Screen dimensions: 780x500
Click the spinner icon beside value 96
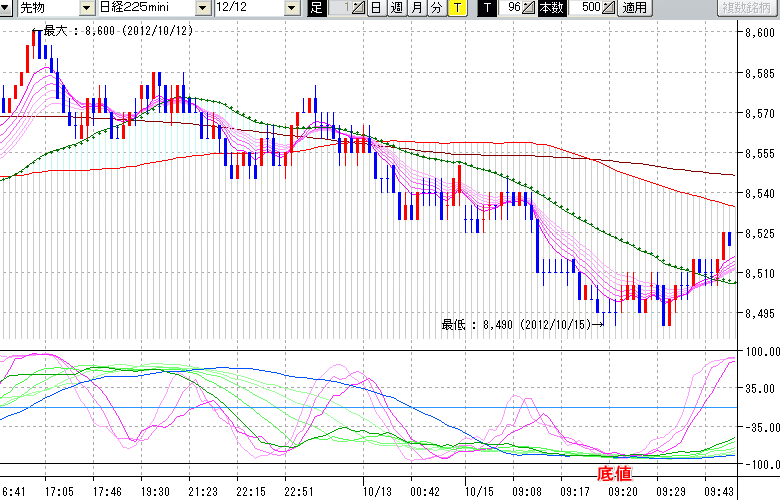coord(529,8)
